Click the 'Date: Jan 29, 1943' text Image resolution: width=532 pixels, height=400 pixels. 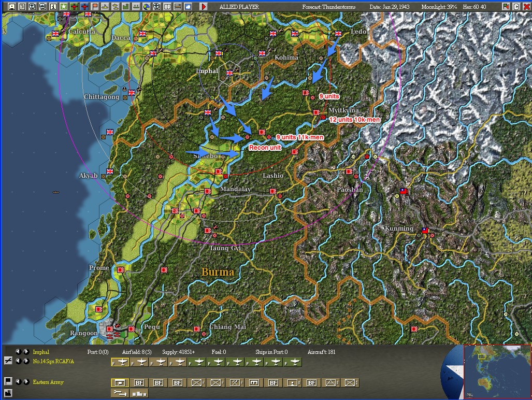coord(390,7)
